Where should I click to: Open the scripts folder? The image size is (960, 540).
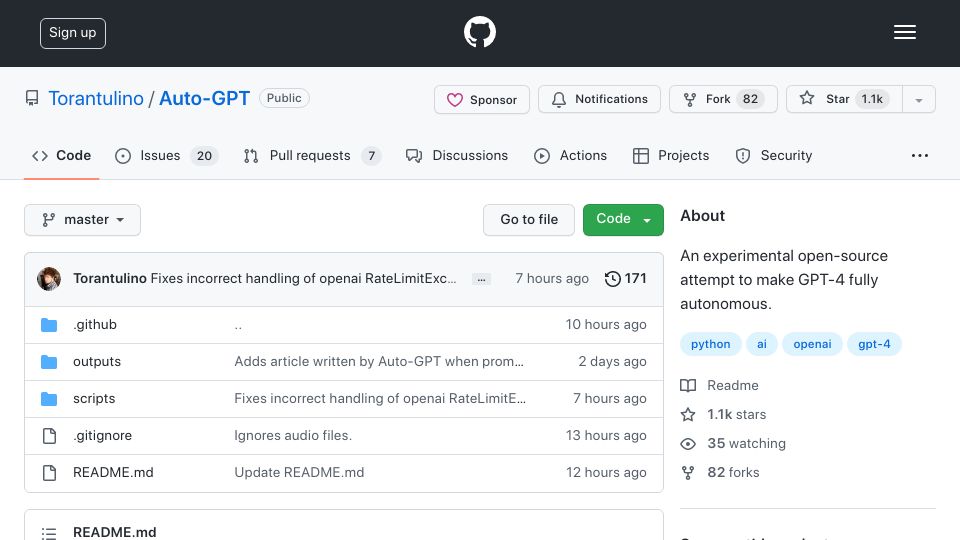94,399
